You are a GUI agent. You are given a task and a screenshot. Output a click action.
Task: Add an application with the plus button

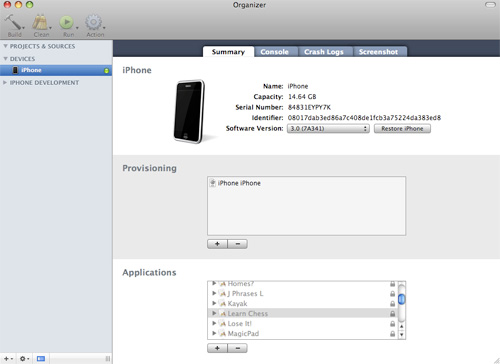click(217, 348)
